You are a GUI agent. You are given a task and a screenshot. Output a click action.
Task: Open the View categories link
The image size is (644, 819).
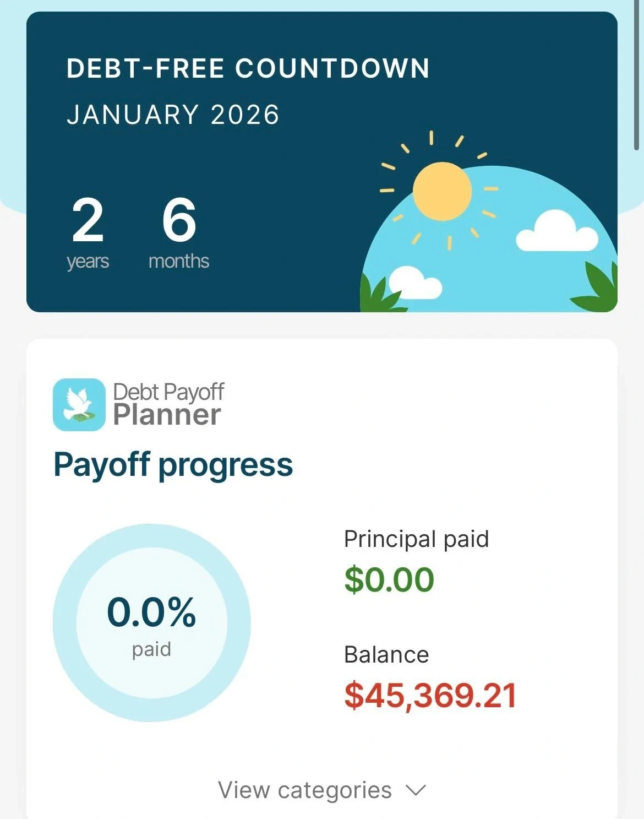point(305,790)
